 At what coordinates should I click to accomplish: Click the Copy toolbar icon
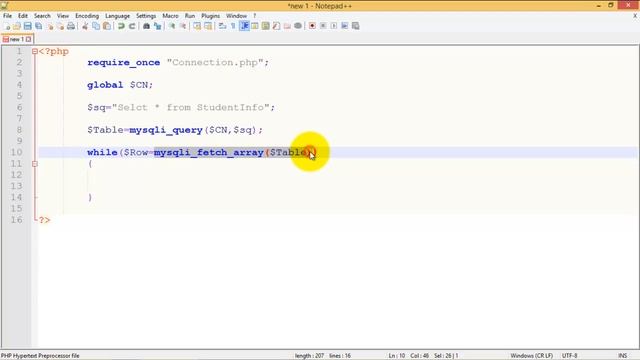[96, 26]
